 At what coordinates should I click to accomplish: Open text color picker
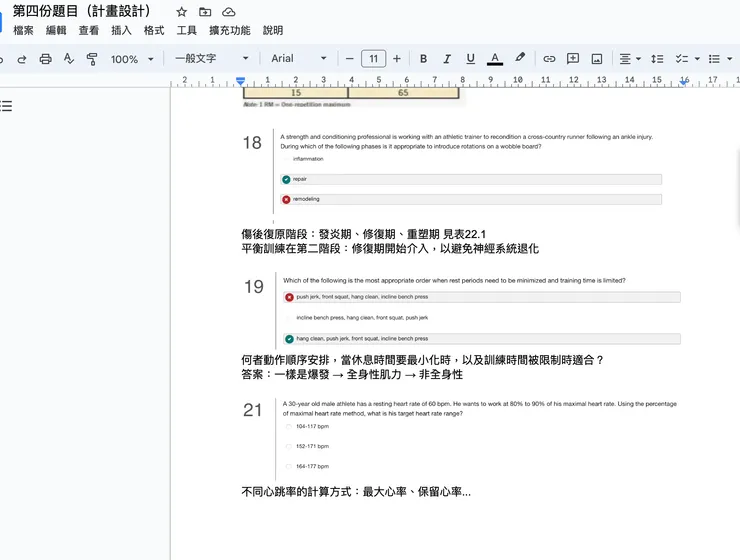click(x=495, y=59)
